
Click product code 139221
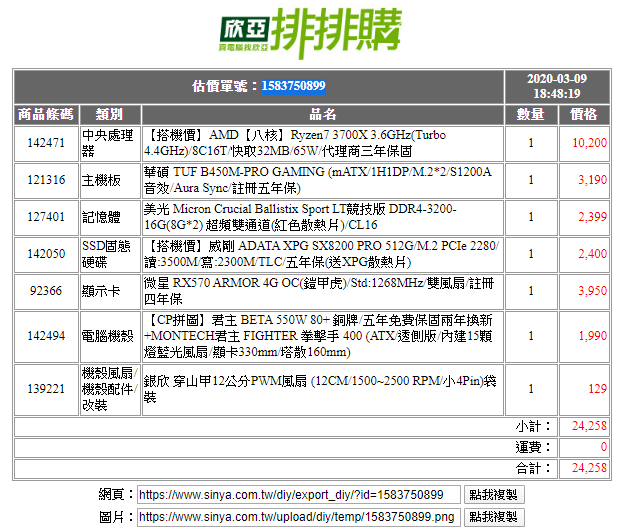[x=46, y=389]
